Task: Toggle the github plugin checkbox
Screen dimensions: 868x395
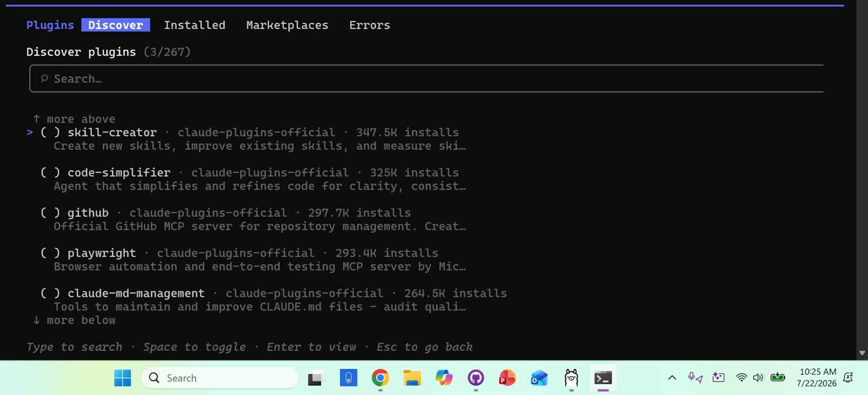Action: (50, 213)
